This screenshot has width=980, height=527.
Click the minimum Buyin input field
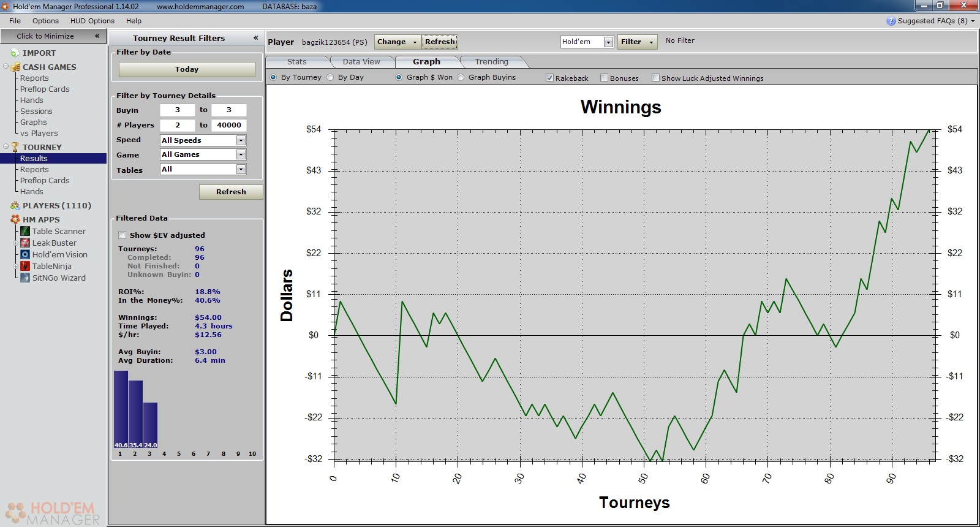coord(177,110)
